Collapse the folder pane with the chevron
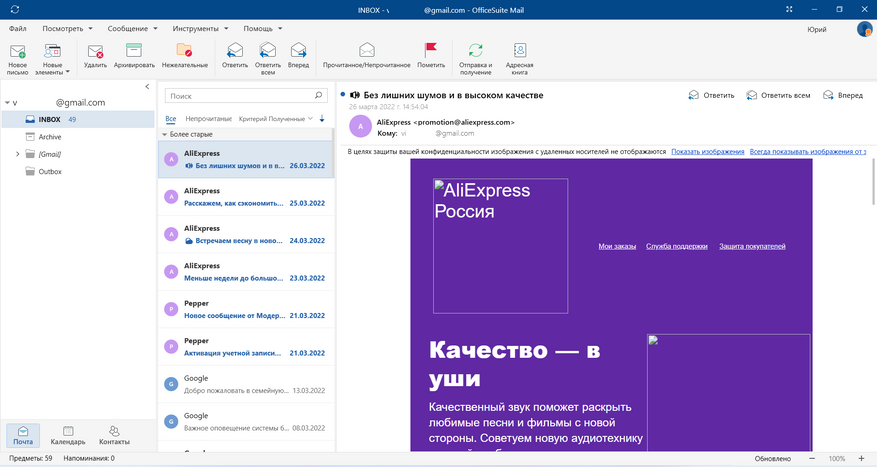 [x=147, y=87]
